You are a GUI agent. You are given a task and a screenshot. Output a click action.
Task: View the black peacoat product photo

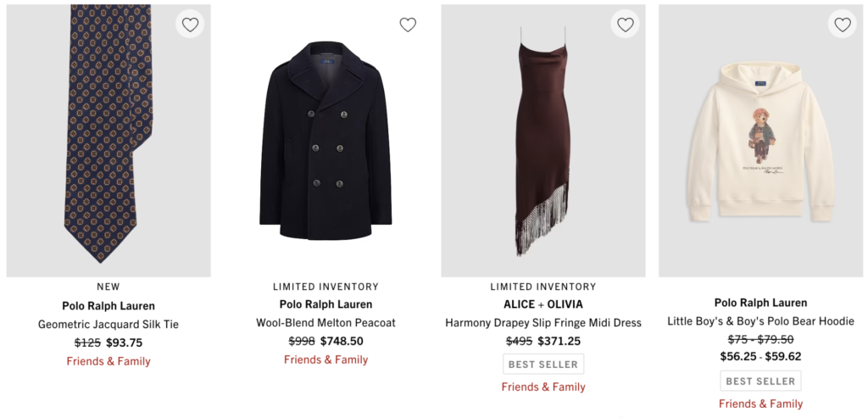pyautogui.click(x=326, y=141)
